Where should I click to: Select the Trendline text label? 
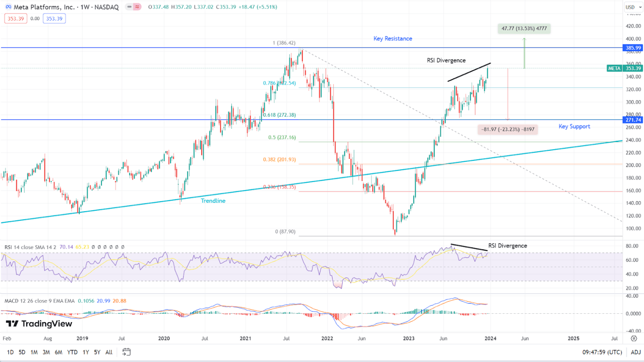point(213,201)
